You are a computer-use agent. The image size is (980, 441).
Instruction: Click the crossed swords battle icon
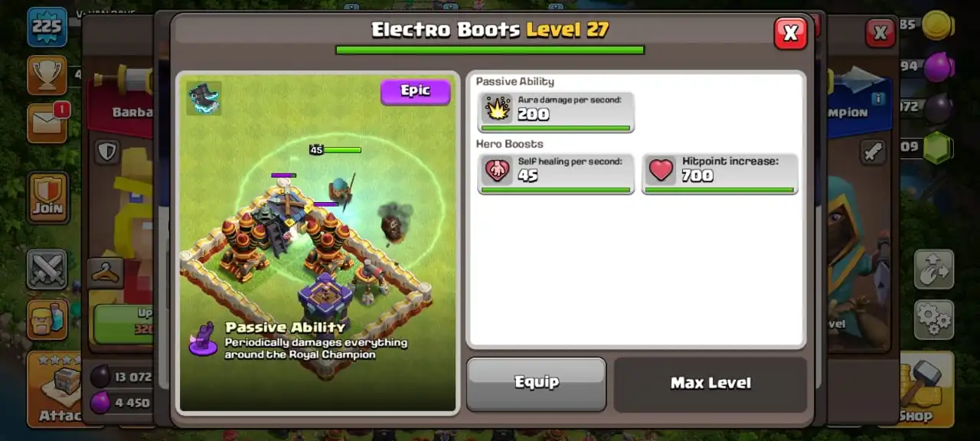pyautogui.click(x=47, y=269)
